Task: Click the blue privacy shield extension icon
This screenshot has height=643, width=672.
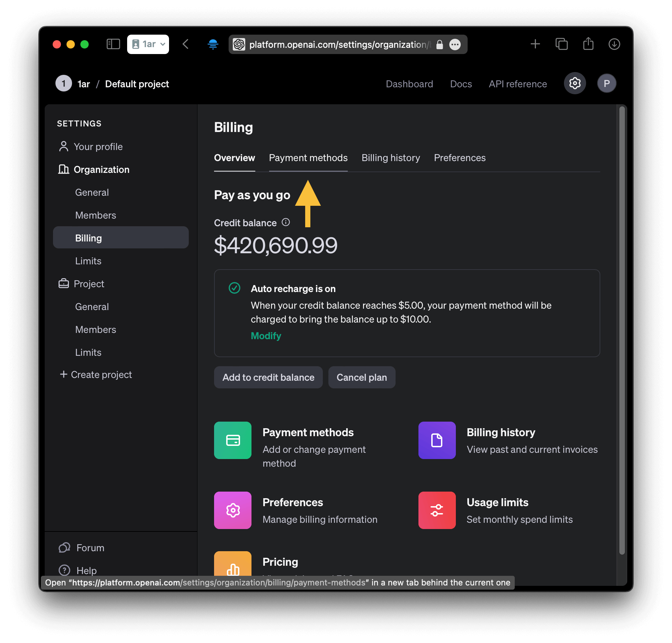Action: [x=213, y=44]
